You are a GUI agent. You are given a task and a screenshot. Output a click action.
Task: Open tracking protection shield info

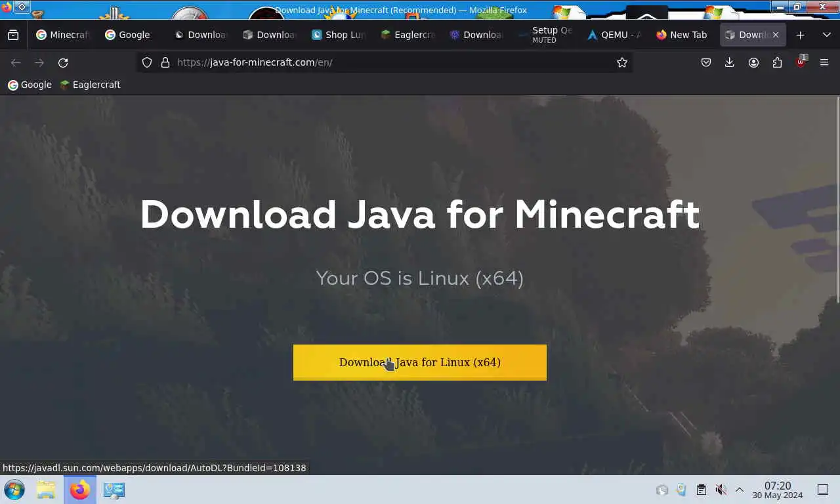(147, 62)
